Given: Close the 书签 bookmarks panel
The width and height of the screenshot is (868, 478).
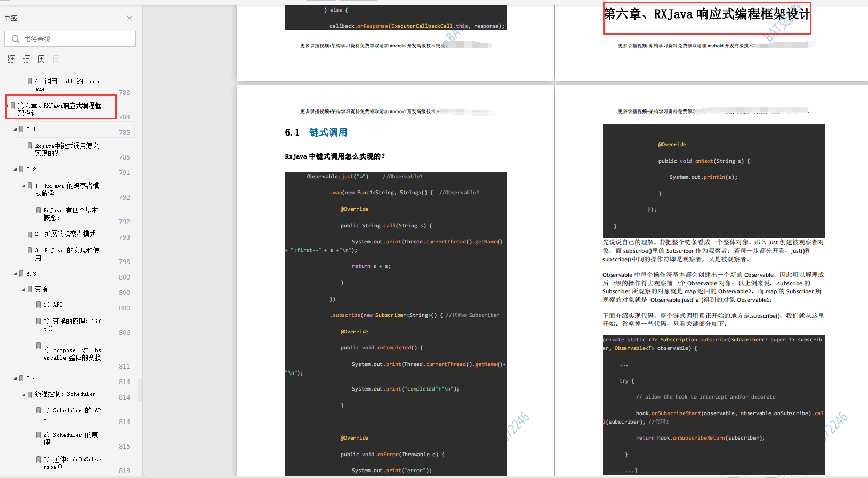Looking at the screenshot, I should pos(130,18).
